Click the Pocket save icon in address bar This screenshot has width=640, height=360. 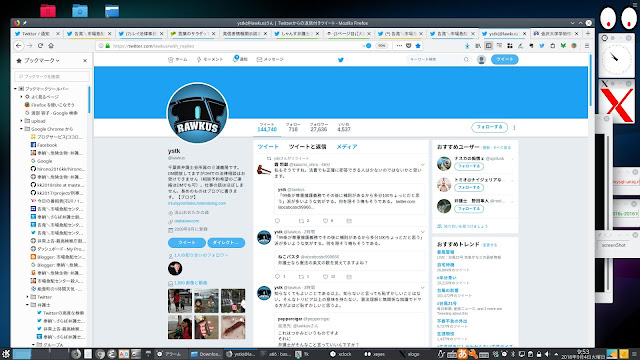pos(409,46)
